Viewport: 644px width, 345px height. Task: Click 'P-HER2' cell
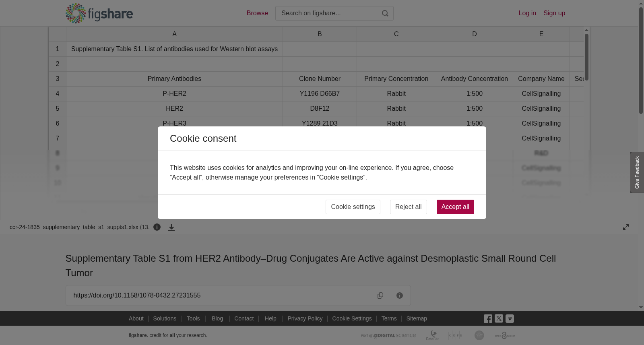[x=174, y=94]
